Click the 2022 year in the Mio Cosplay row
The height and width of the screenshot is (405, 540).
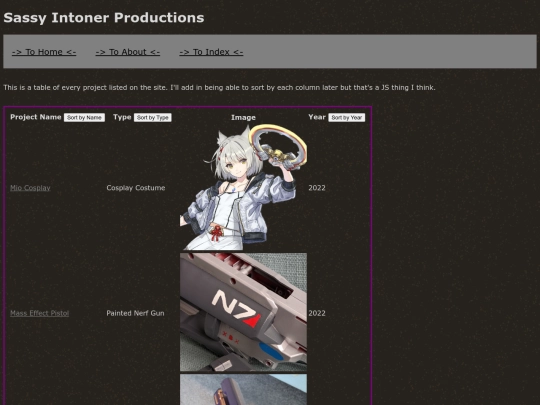point(317,188)
